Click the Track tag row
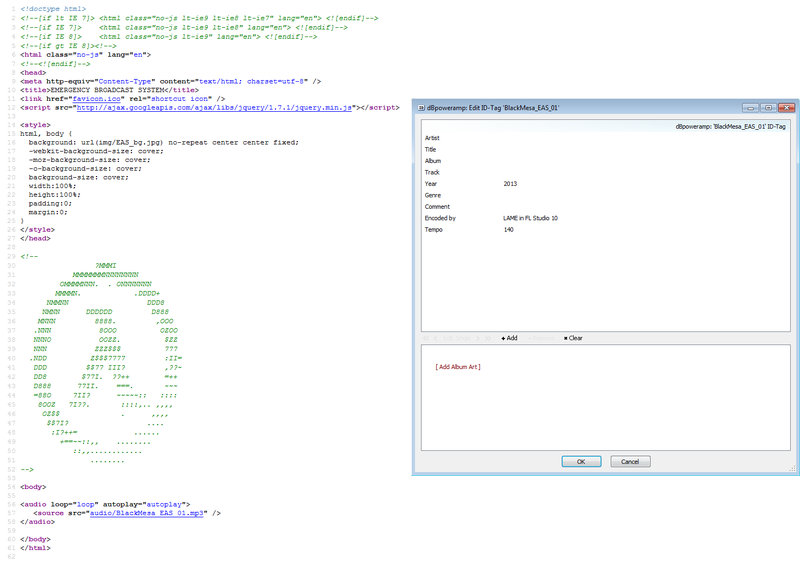 [x=605, y=172]
